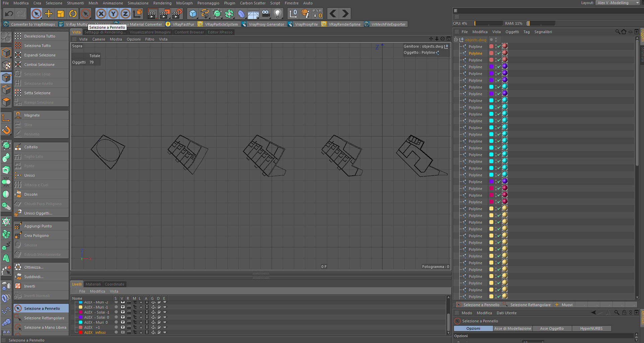Select the highlighted orange Polyline object

[x=475, y=53]
